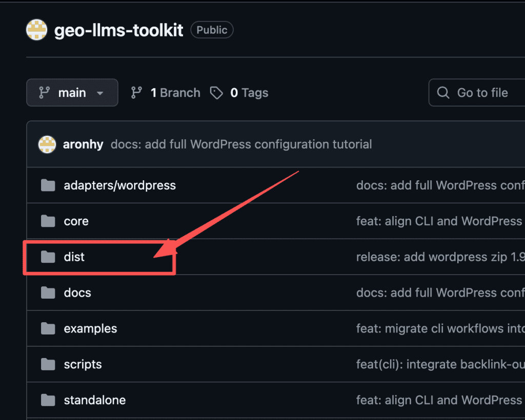Open the latest commit message about WordPress tutorial
The image size is (525, 420).
click(x=241, y=144)
